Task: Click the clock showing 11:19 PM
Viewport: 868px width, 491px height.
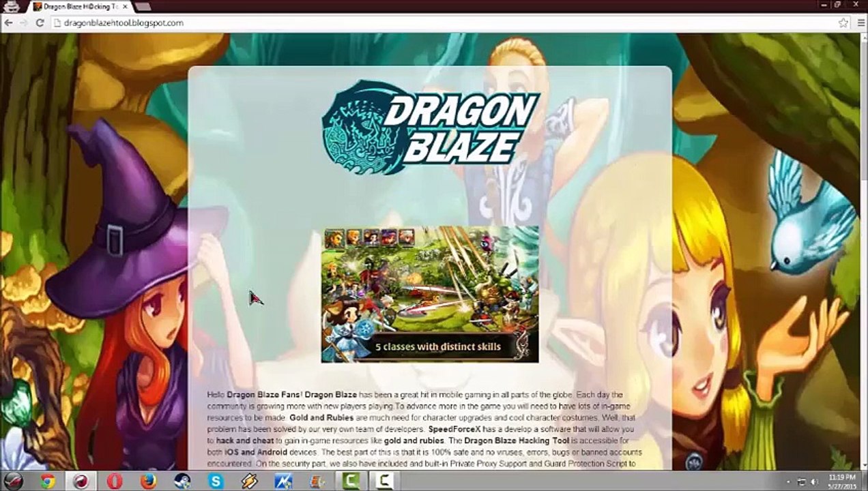Action: (x=841, y=481)
